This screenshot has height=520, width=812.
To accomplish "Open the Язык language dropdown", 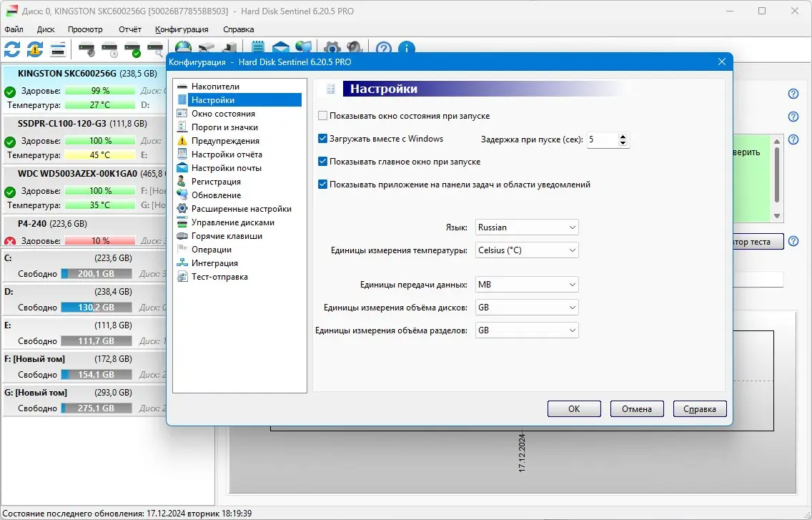I will (x=527, y=227).
